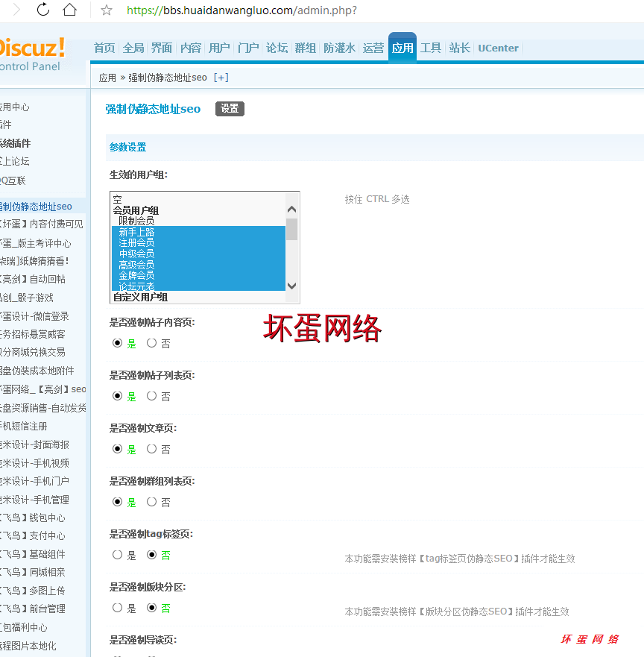Open the 内容 top menu

pyautogui.click(x=191, y=48)
